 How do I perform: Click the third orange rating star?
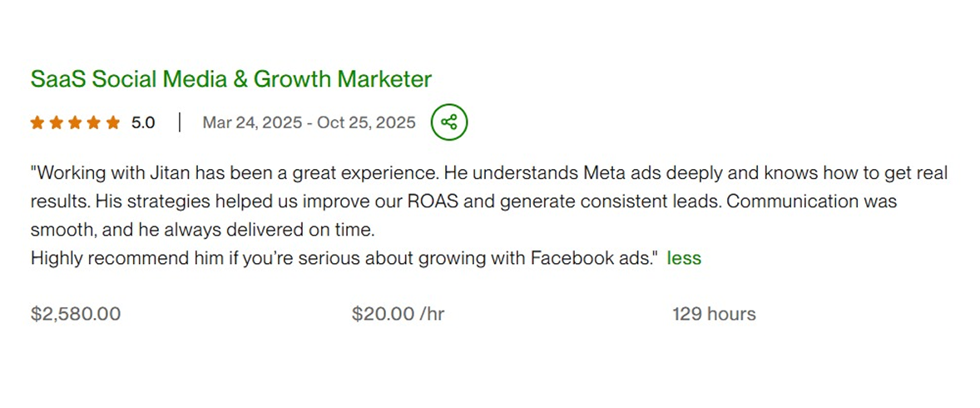coord(76,123)
